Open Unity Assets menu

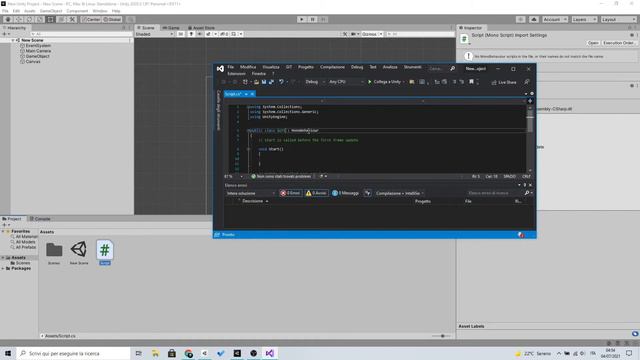tap(30, 11)
